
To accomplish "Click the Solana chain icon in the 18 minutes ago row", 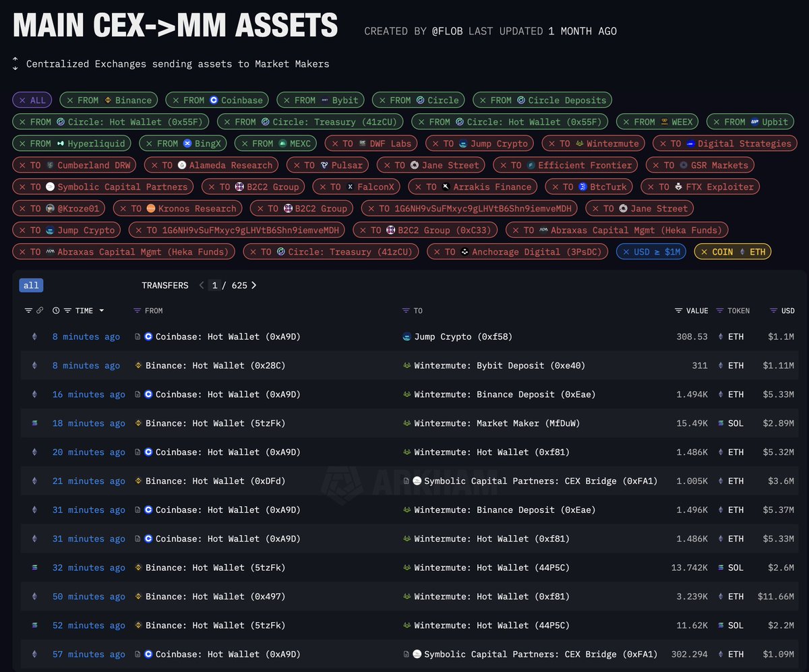I will pos(34,423).
